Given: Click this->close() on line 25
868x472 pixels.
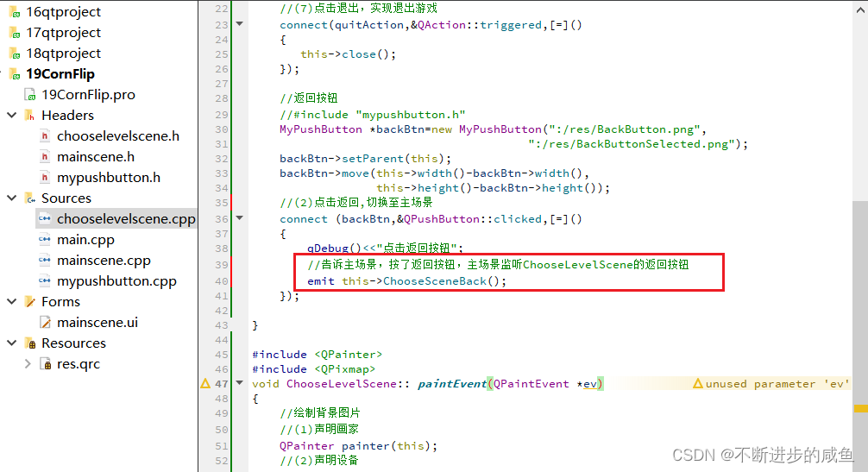Looking at the screenshot, I should [349, 54].
